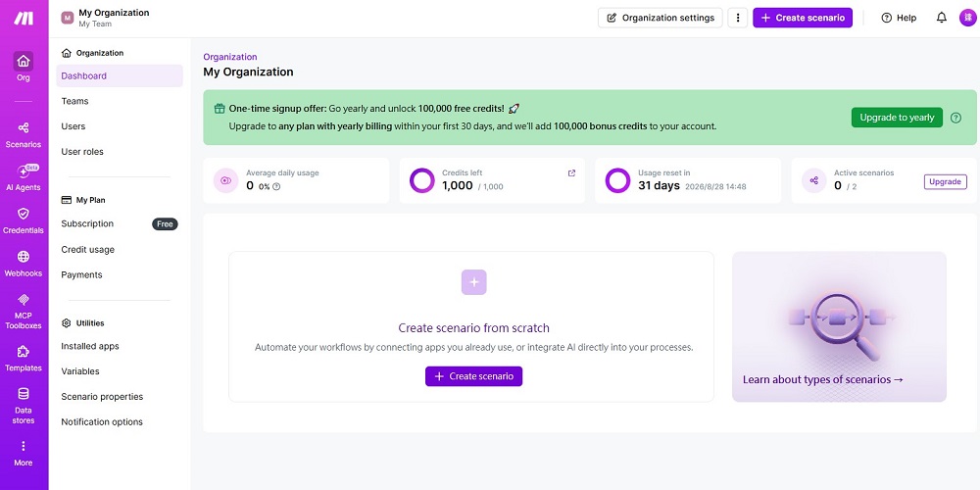980x490 pixels.
Task: Open the notifications bell icon
Action: (941, 18)
